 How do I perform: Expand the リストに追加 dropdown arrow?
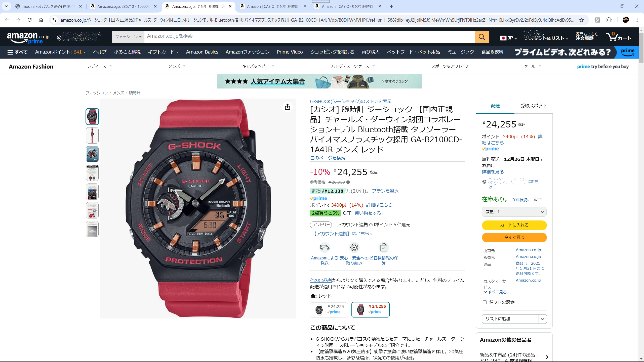(542, 319)
